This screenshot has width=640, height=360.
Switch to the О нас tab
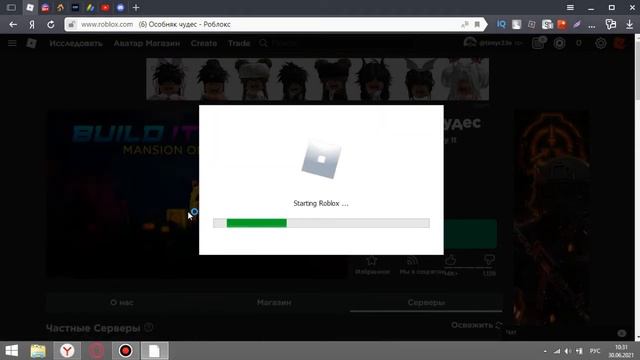click(x=122, y=302)
